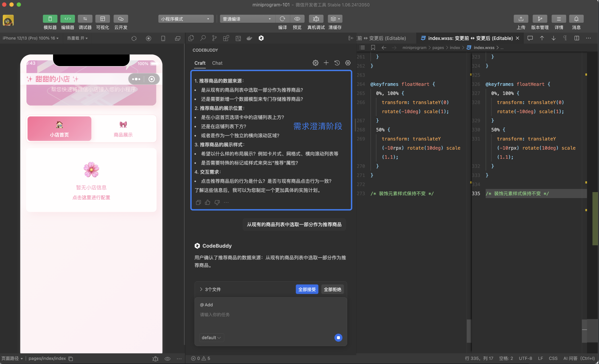Switch to the Chat tab
Screen dimensions: 599x364
pyautogui.click(x=217, y=63)
